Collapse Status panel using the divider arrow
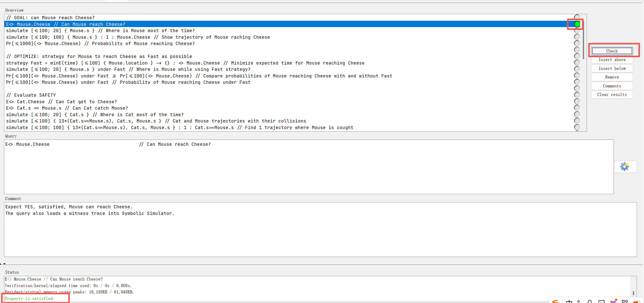This screenshot has width=644, height=303. 5,264
